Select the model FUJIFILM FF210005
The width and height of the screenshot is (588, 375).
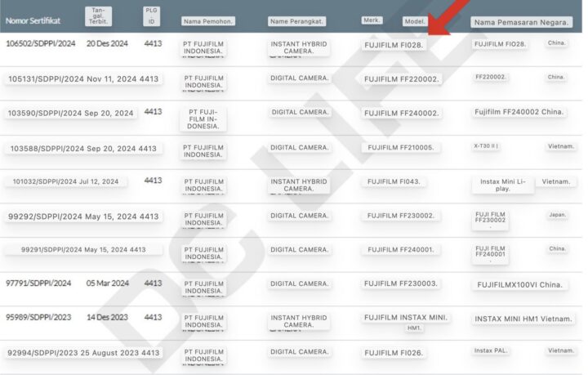pos(401,147)
